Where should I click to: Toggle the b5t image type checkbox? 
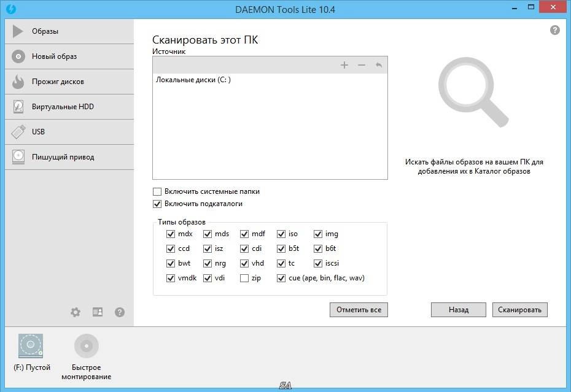click(281, 248)
